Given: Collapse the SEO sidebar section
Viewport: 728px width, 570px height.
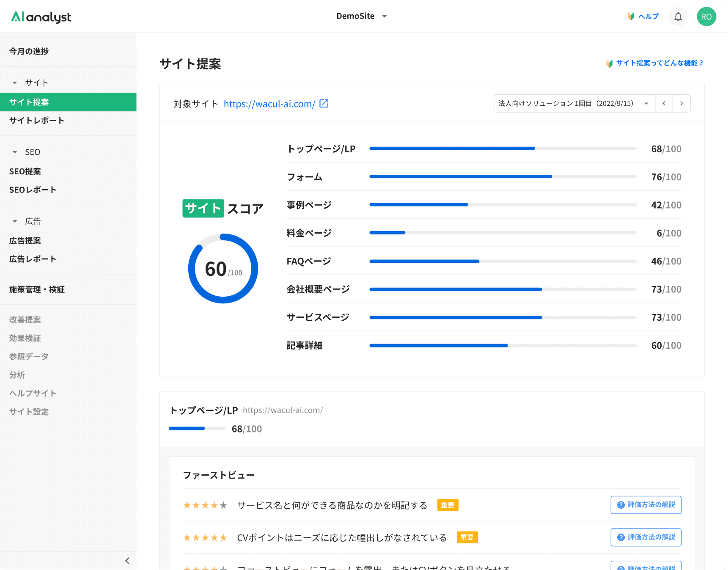Looking at the screenshot, I should [x=15, y=152].
